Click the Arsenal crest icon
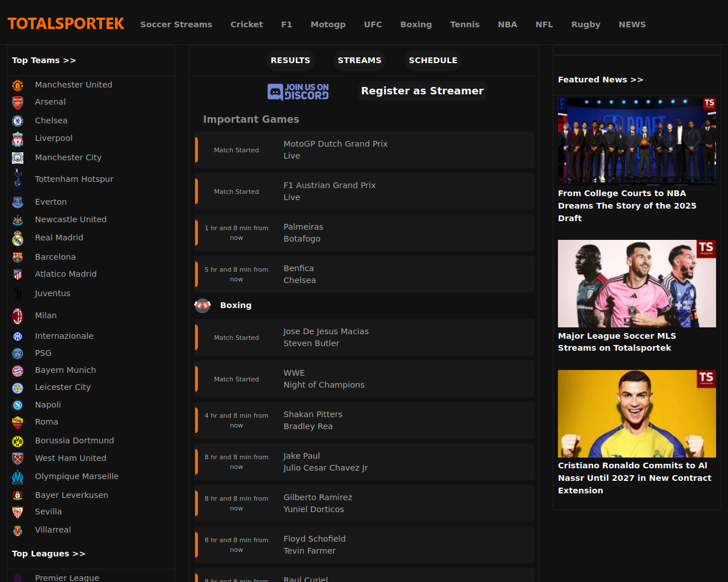This screenshot has height=582, width=728. [18, 102]
